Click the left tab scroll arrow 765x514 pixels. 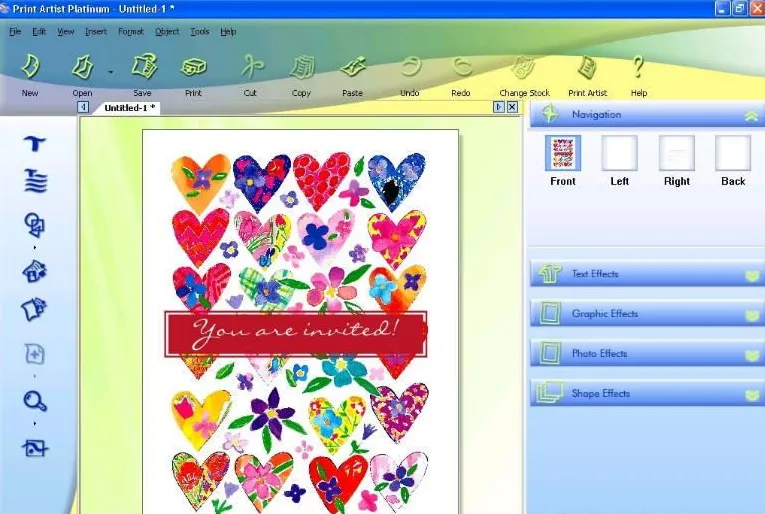click(x=83, y=107)
